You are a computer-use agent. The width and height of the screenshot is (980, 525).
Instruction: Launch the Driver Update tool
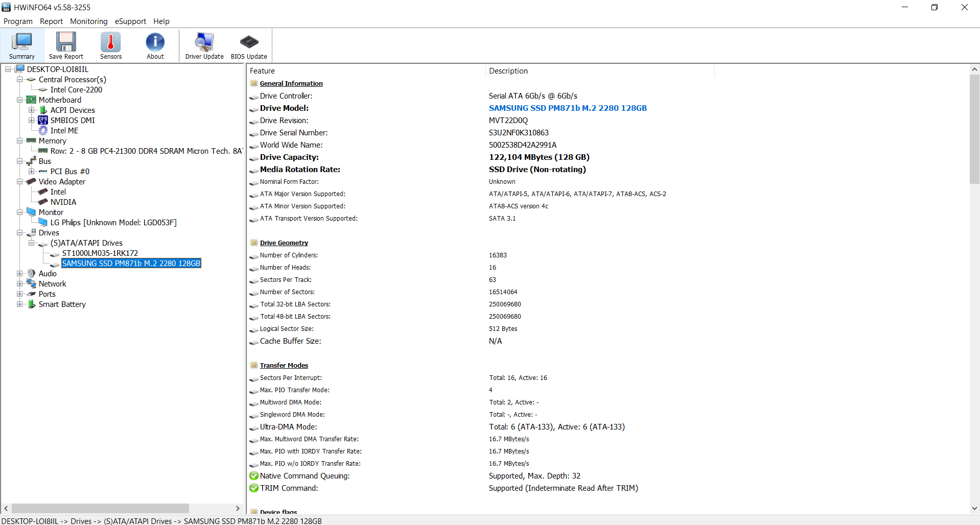pos(204,45)
